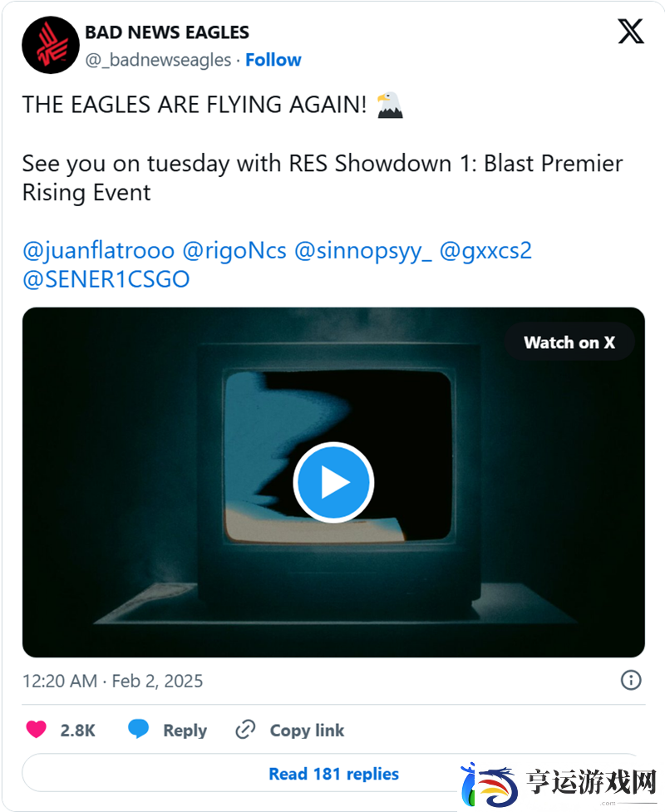Open the @juanflatrooo mention
The width and height of the screenshot is (665, 812).
click(x=98, y=251)
